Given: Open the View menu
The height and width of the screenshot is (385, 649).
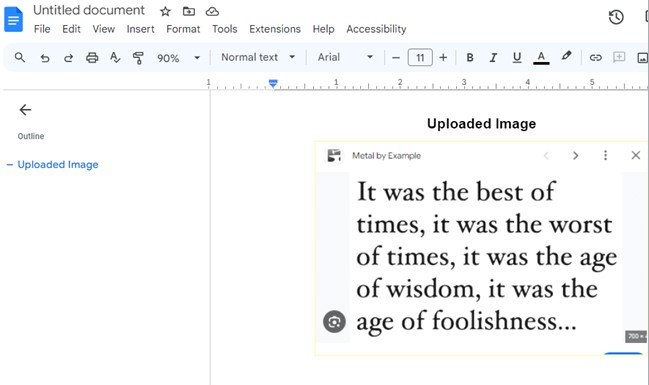Looking at the screenshot, I should 103,29.
